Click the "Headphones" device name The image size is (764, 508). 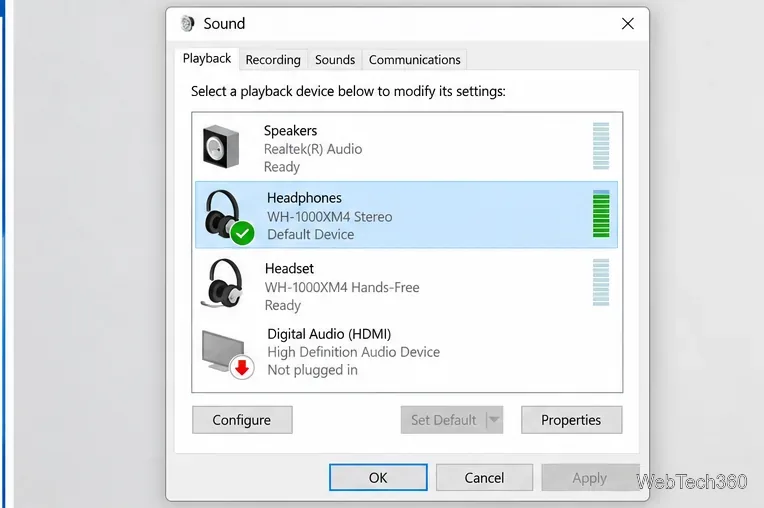point(304,198)
